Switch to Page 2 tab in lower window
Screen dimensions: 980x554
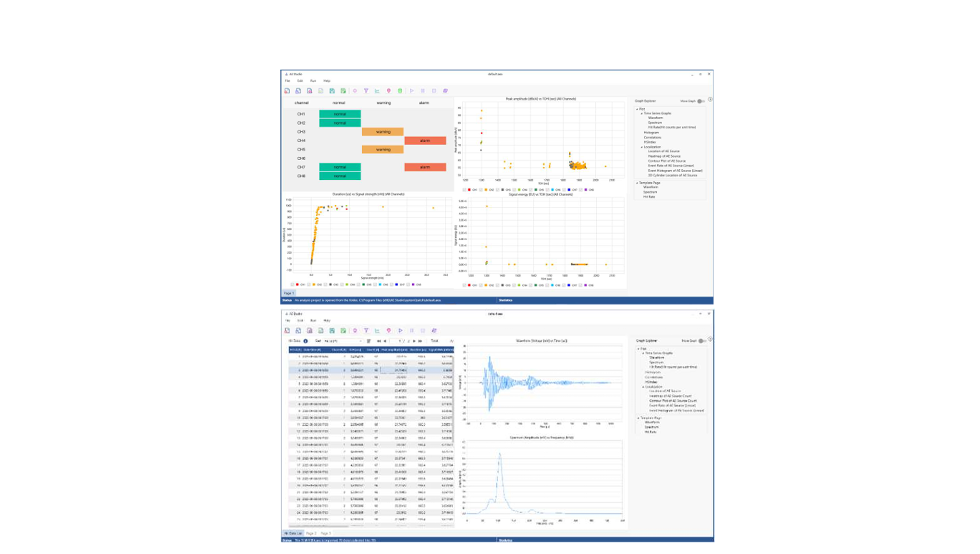coord(311,533)
